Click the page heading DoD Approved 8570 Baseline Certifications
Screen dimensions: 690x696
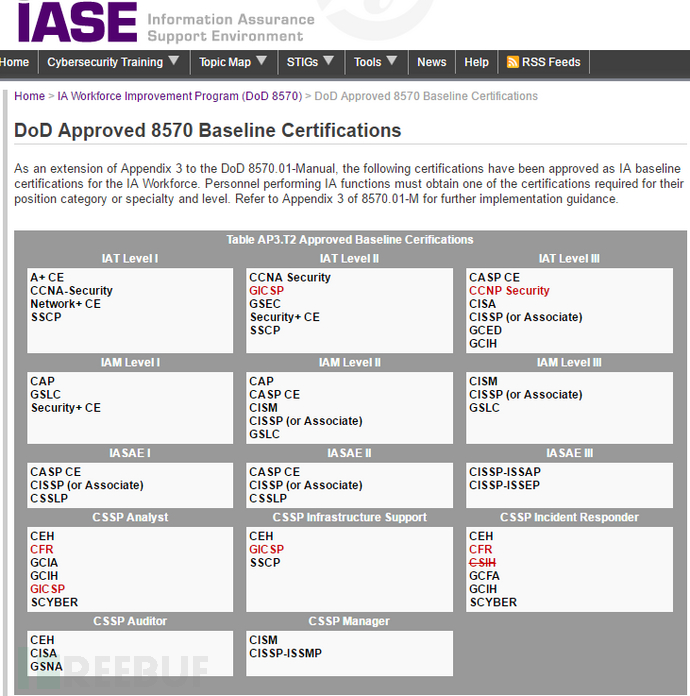207,130
